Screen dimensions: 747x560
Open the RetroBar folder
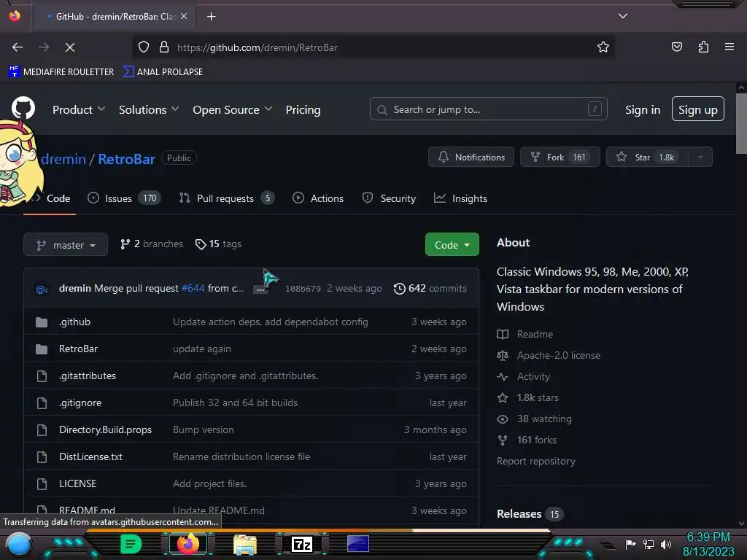coord(78,349)
